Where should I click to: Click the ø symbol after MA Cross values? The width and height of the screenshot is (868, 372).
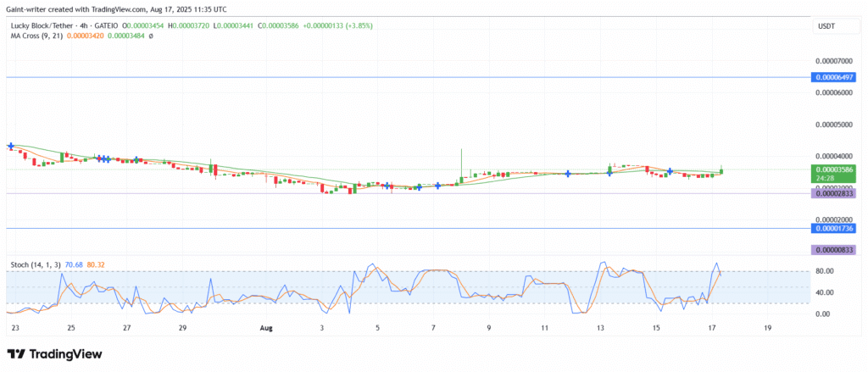[x=151, y=36]
